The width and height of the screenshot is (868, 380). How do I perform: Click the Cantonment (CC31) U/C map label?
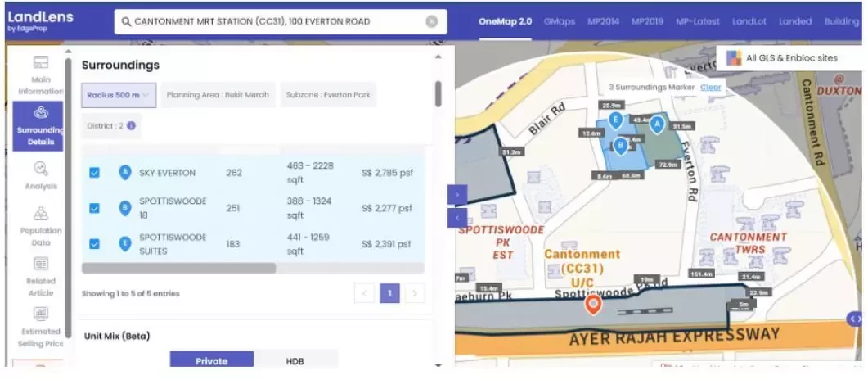(x=582, y=268)
